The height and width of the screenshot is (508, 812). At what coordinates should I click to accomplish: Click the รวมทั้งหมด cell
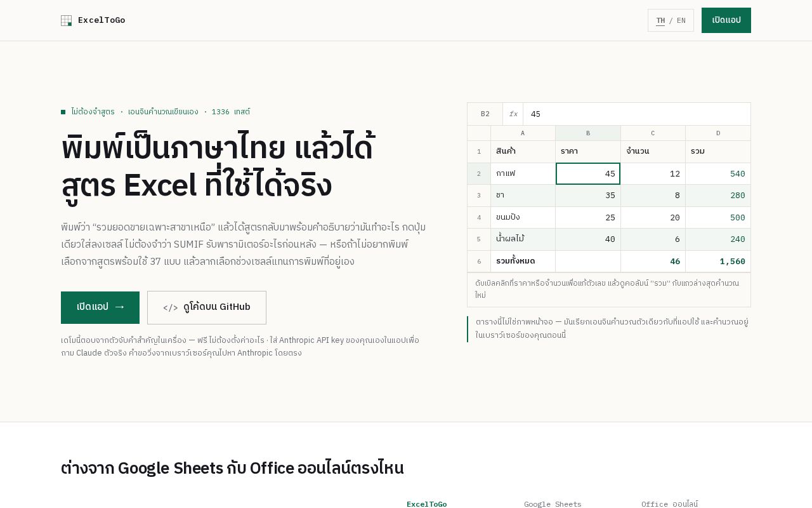[x=523, y=262]
